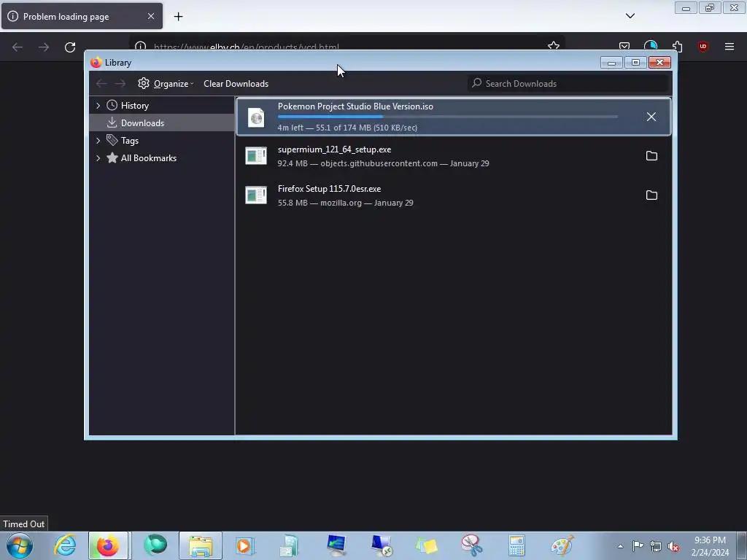Click the downloads progress toolbar icon
The image size is (747, 560).
(650, 46)
